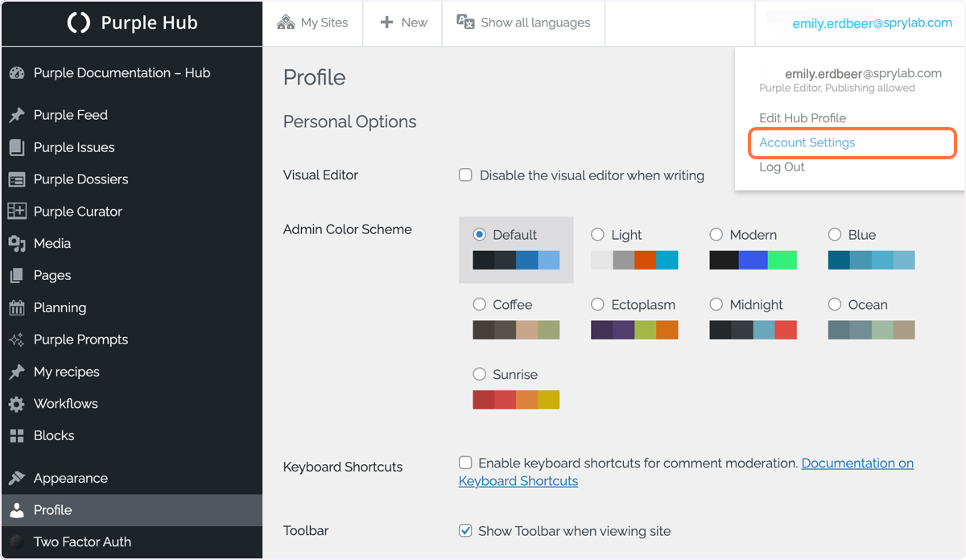The image size is (966, 560).
Task: Choose the Blue color scheme radio
Action: [835, 235]
